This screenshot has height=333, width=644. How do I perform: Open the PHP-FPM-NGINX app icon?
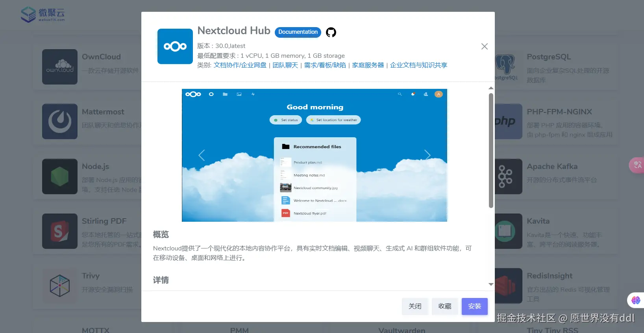click(508, 121)
